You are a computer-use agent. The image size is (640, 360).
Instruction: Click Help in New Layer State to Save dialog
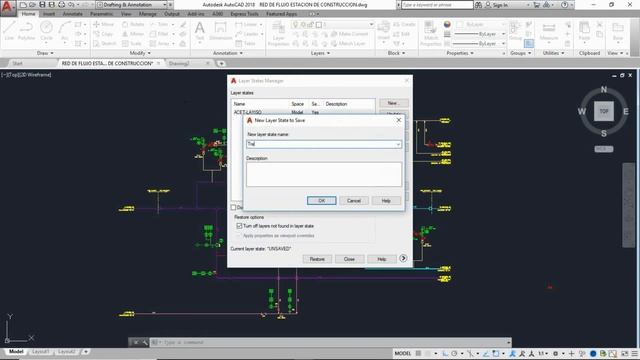click(x=386, y=200)
